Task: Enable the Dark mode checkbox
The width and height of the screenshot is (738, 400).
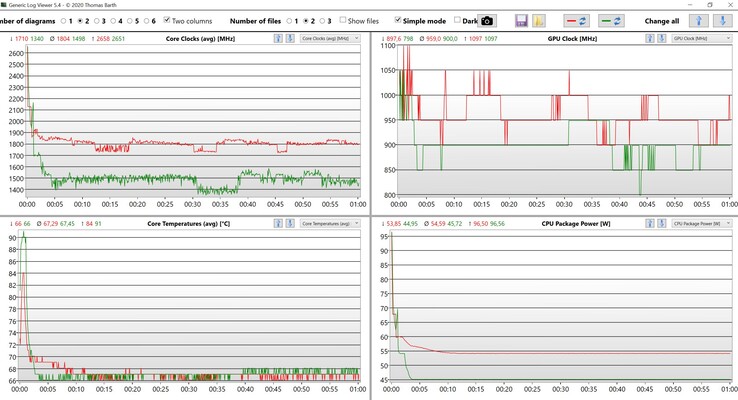Action: (457, 20)
